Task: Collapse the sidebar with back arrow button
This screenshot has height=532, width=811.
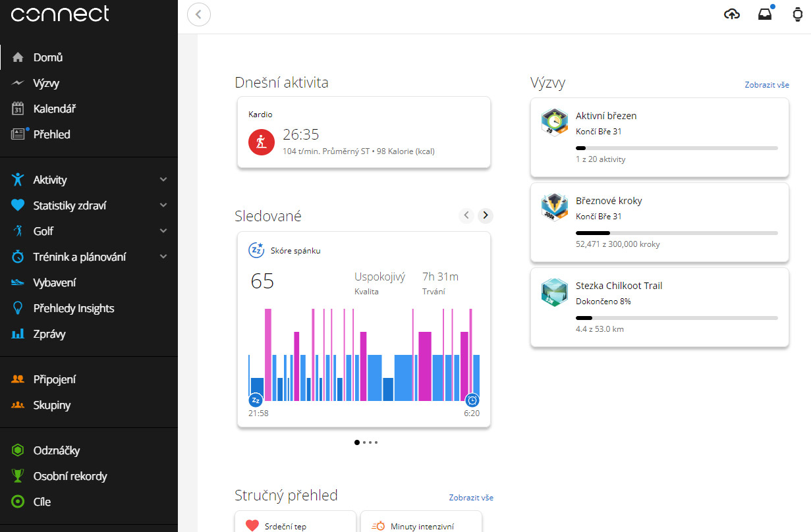Action: click(199, 14)
